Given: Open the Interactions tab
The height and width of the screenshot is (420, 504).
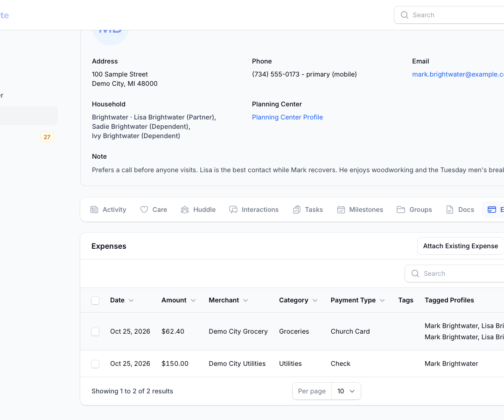Looking at the screenshot, I should click(254, 210).
